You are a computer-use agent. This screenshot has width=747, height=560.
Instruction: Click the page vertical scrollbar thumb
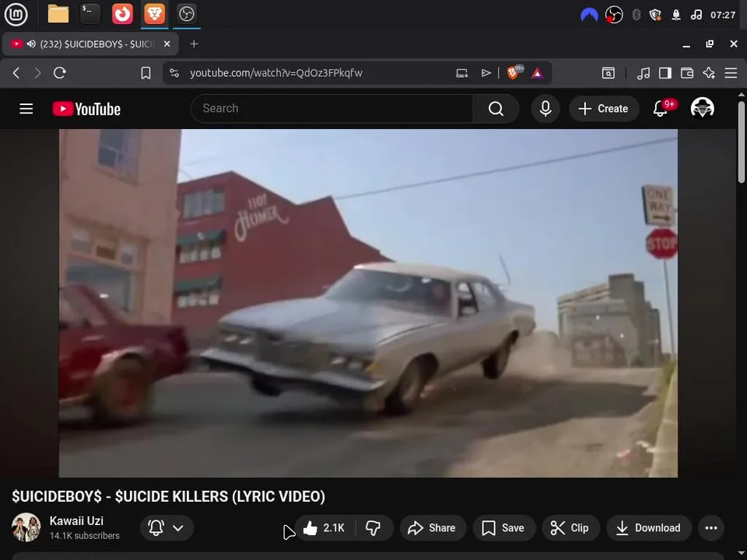coord(742,142)
